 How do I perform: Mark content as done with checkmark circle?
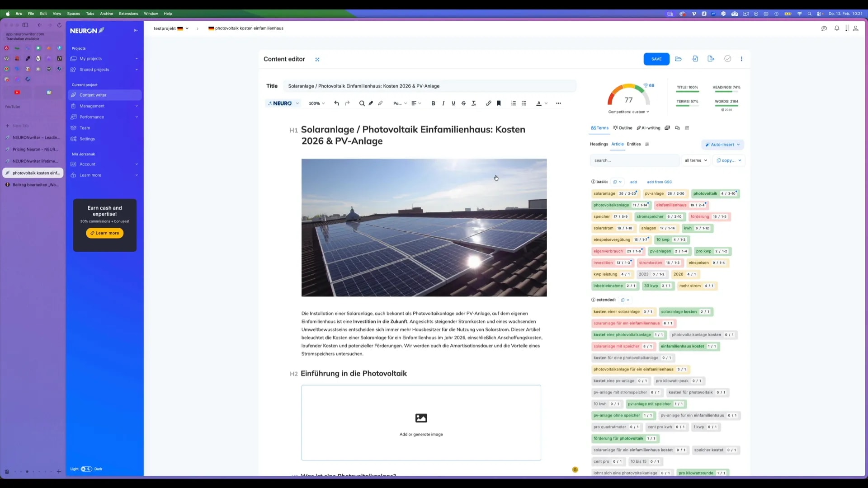(727, 59)
